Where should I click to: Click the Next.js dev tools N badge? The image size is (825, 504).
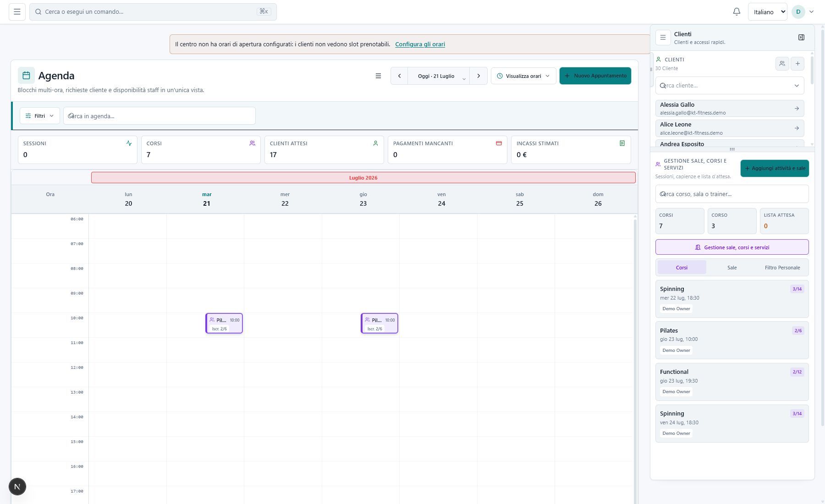(17, 487)
